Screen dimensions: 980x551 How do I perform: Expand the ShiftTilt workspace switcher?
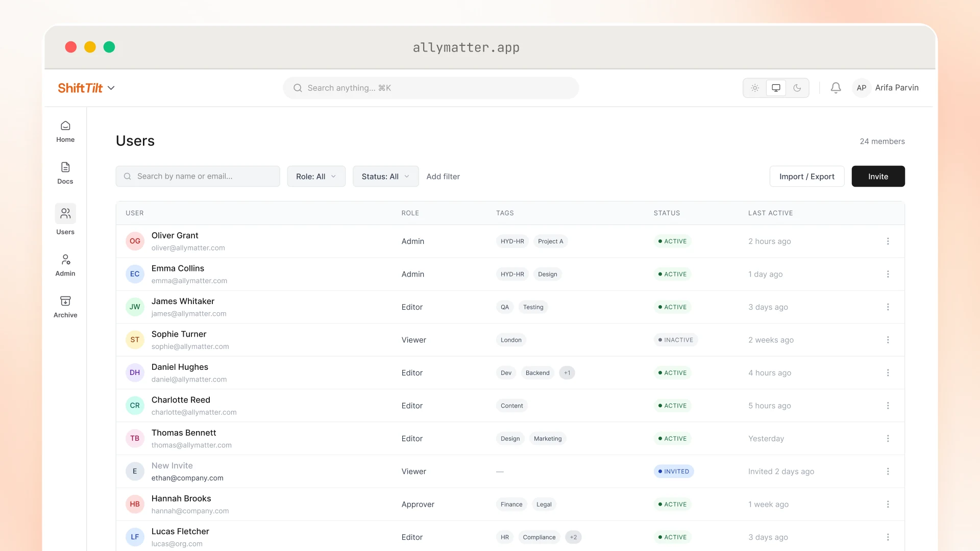pos(86,88)
